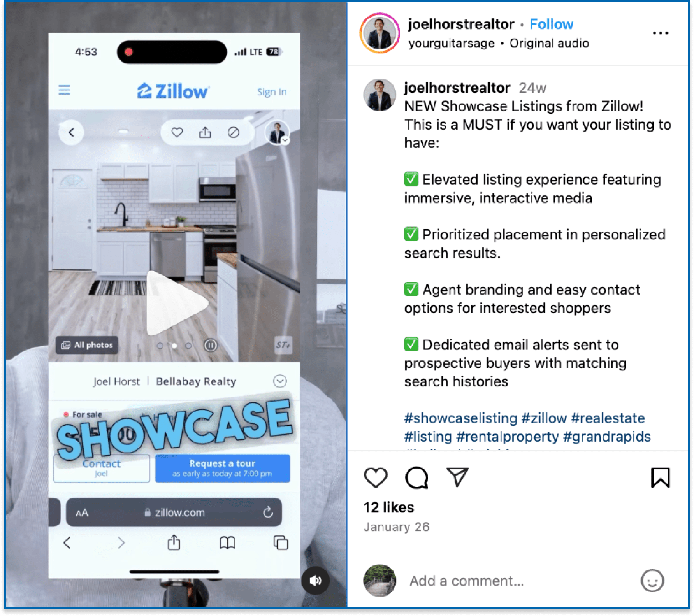Tap the Safari reload arrow icon
This screenshot has width=694, height=616.
pyautogui.click(x=268, y=512)
